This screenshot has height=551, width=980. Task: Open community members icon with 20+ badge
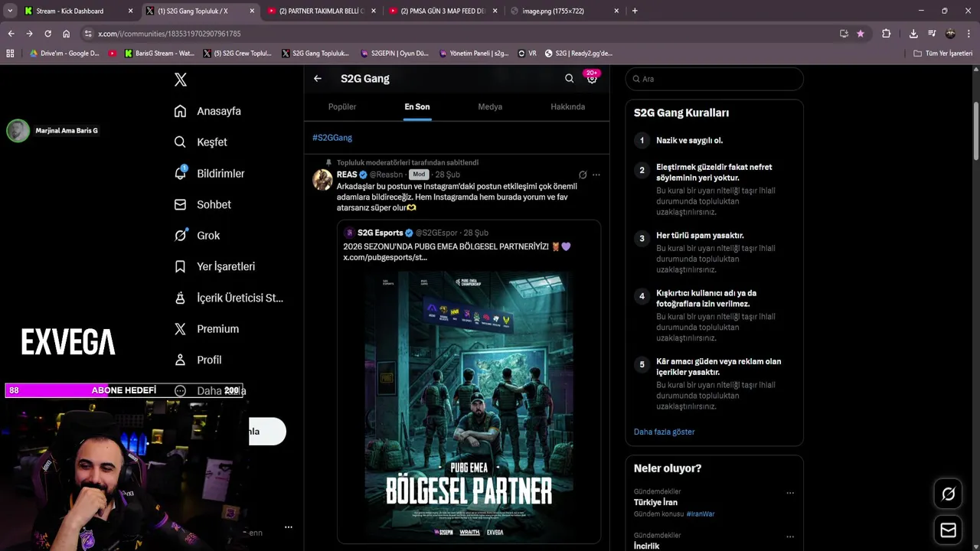pyautogui.click(x=592, y=78)
